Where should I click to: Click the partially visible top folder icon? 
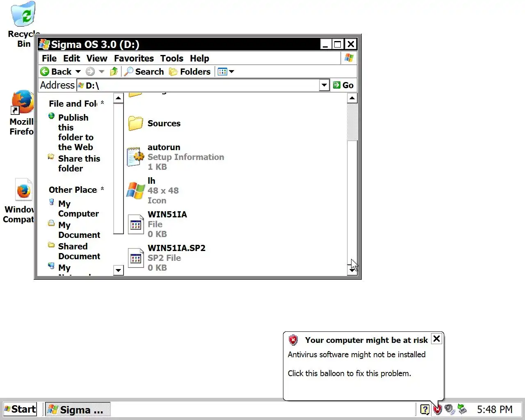point(135,95)
